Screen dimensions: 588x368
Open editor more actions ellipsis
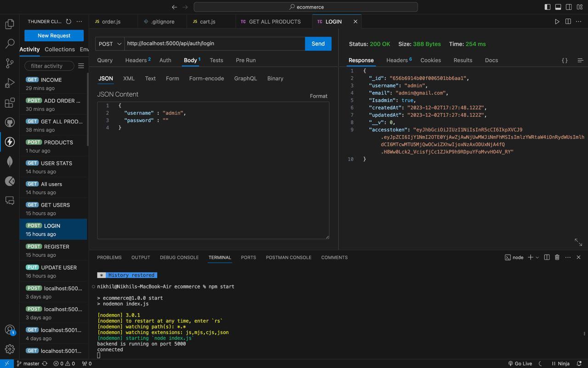tap(579, 22)
